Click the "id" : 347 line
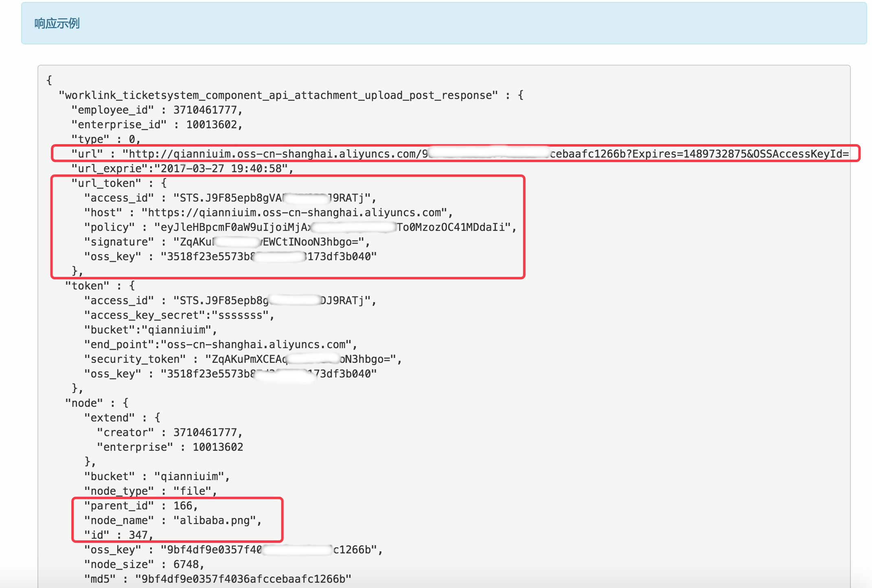 point(118,535)
